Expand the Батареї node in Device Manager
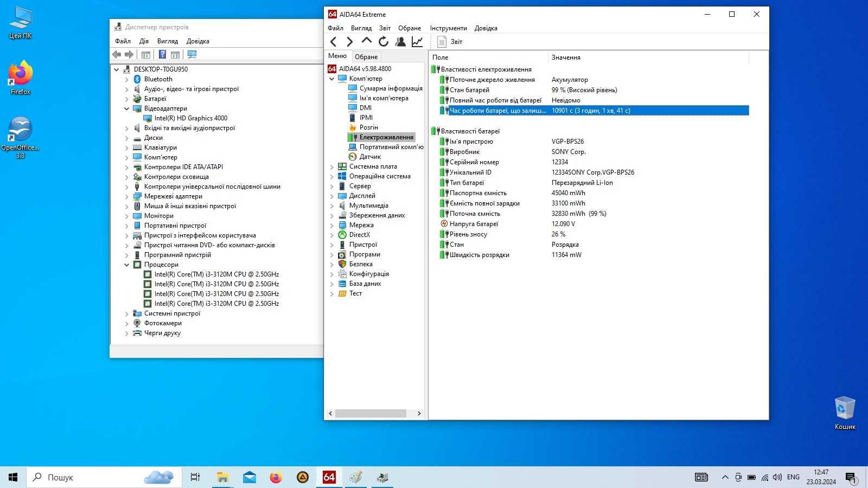The width and height of the screenshot is (868, 488). [127, 99]
